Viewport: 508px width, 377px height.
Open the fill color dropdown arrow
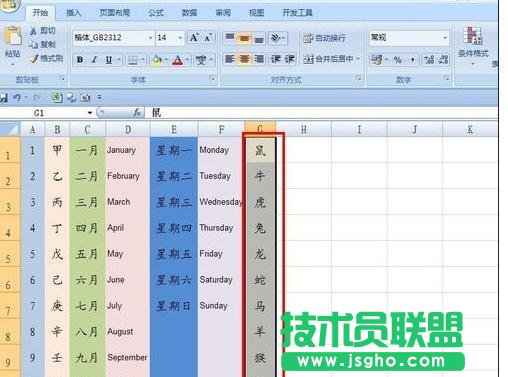(166, 60)
